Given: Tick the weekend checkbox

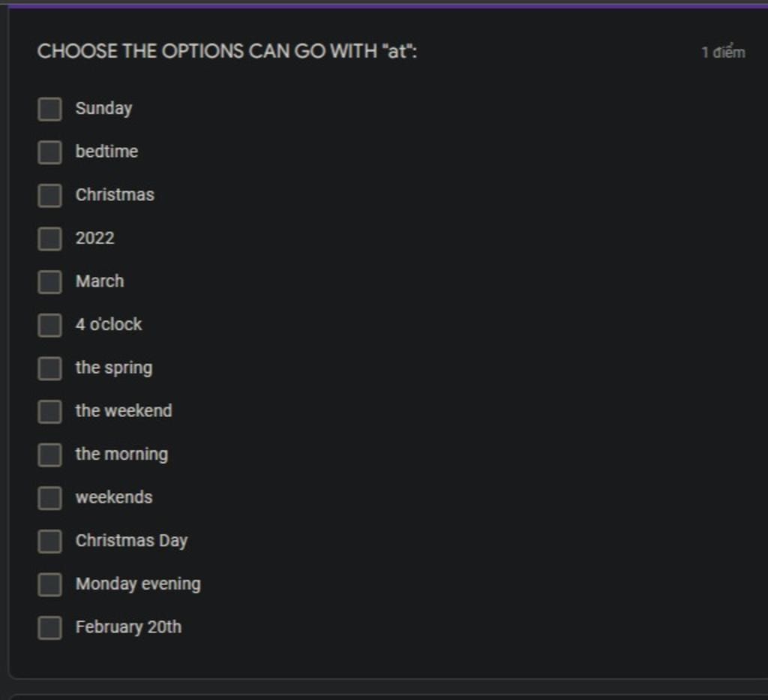Looking at the screenshot, I should [49, 411].
